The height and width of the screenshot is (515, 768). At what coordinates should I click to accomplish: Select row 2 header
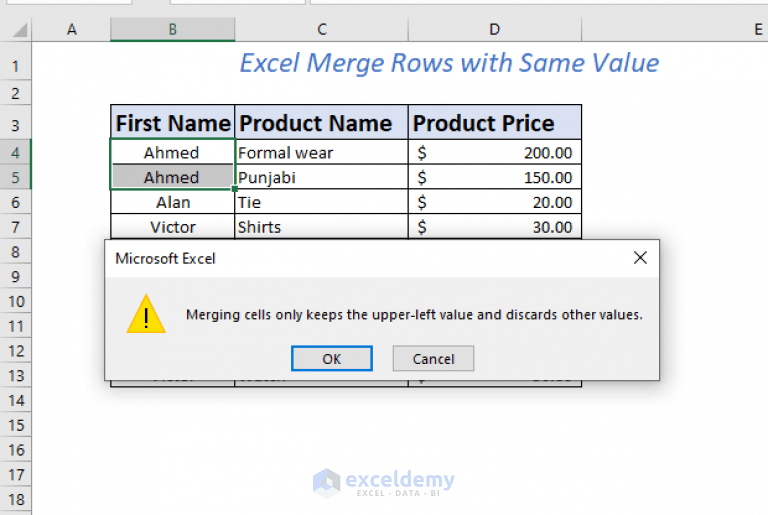16,93
